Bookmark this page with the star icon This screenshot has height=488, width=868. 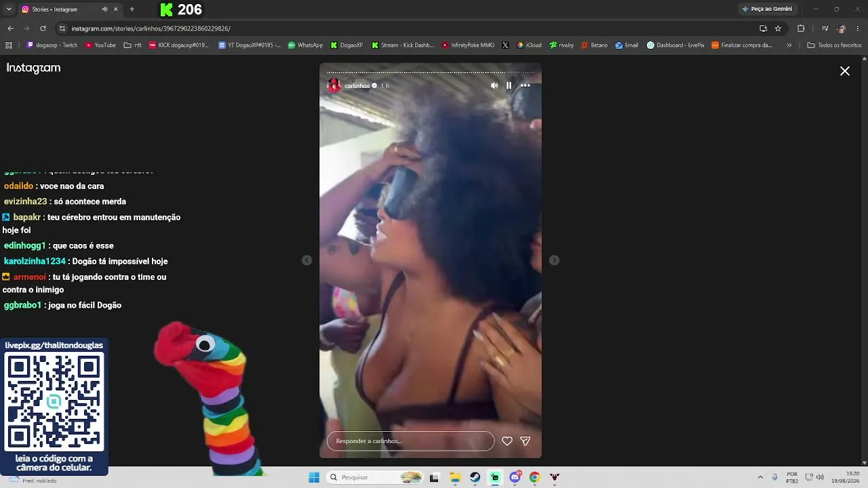point(778,28)
